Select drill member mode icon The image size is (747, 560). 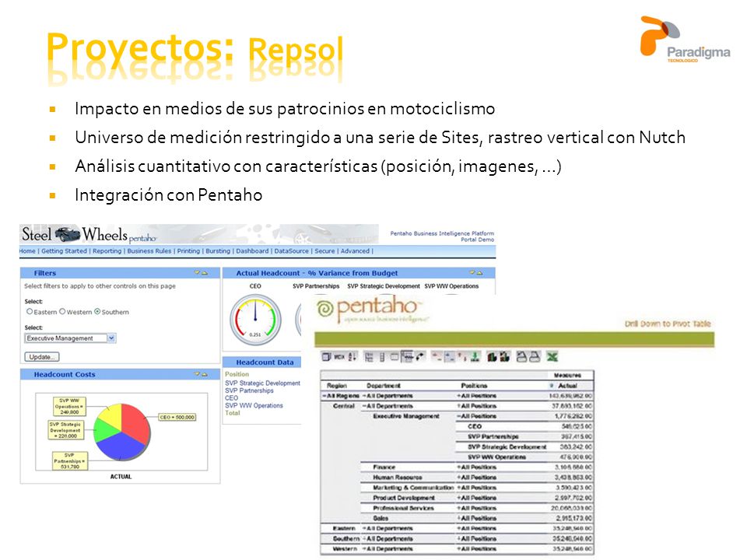[437, 357]
